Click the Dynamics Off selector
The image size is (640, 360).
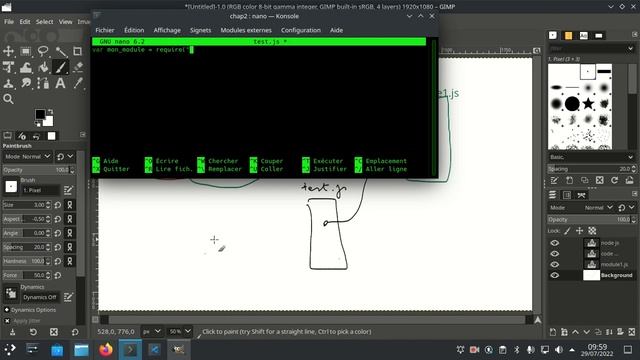pos(40,297)
